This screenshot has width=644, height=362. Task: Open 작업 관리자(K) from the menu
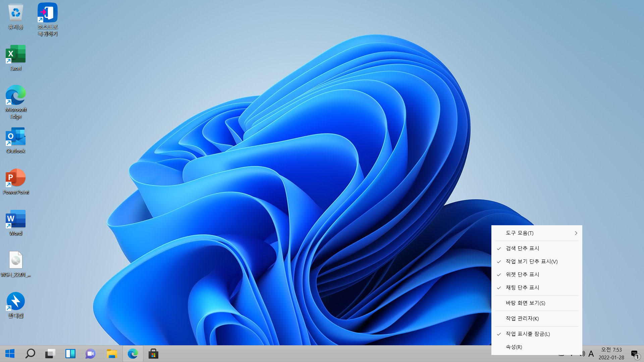click(537, 318)
